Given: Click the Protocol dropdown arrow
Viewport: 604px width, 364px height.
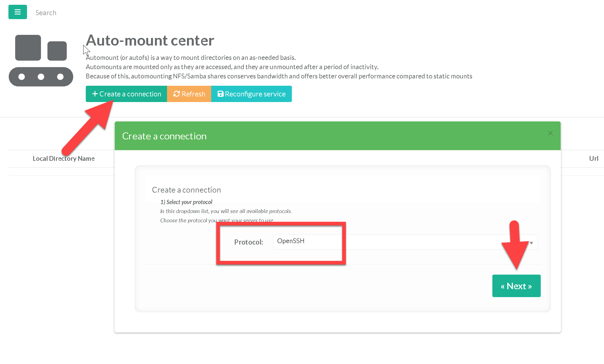Looking at the screenshot, I should click(x=531, y=243).
